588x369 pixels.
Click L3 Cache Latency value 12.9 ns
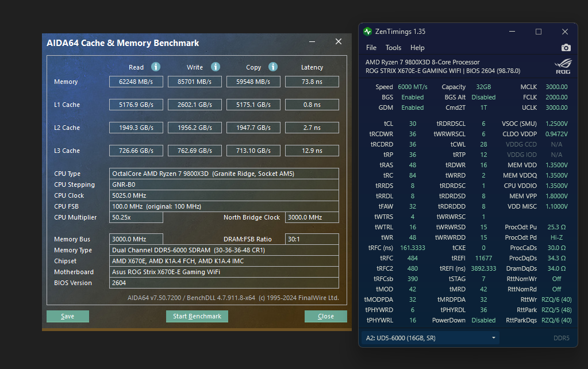coord(312,151)
